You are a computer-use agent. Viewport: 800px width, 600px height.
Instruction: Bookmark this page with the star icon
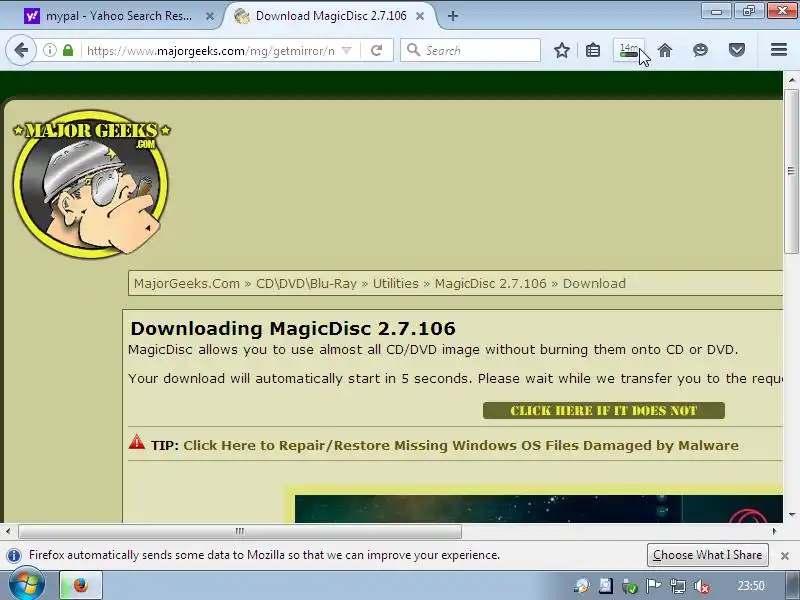[x=562, y=50]
